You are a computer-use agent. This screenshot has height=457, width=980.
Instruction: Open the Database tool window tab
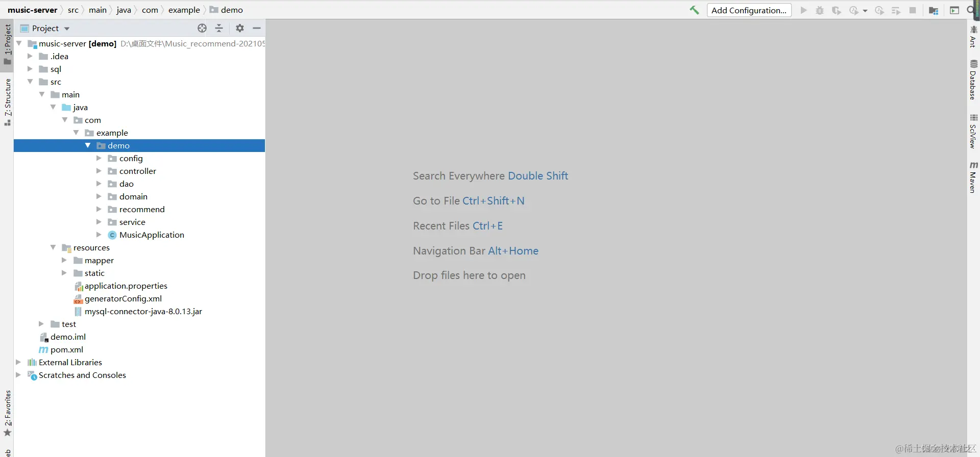pyautogui.click(x=973, y=80)
